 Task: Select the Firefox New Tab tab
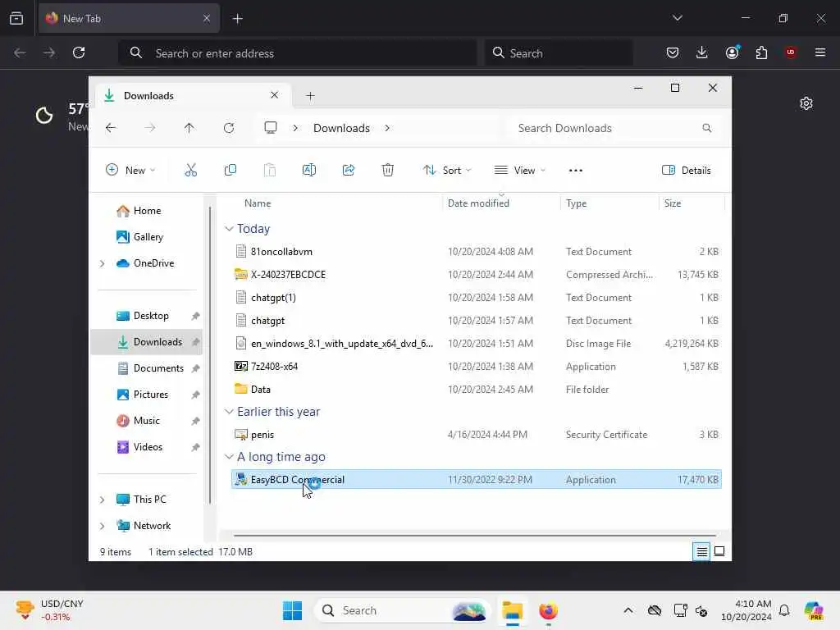[129, 18]
